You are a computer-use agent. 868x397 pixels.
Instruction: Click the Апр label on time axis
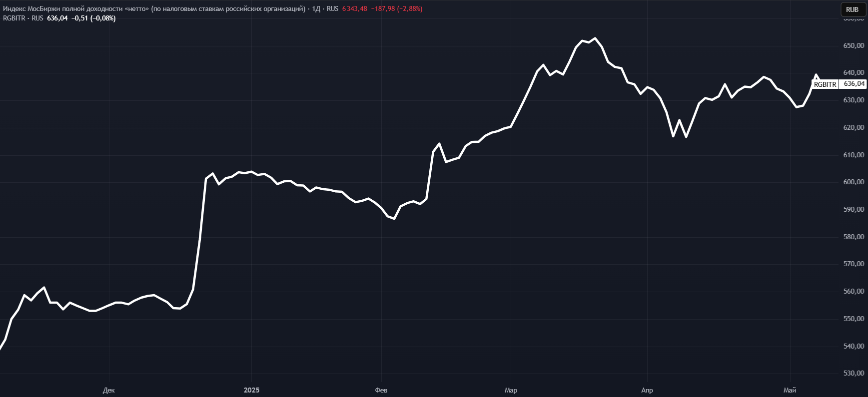647,390
